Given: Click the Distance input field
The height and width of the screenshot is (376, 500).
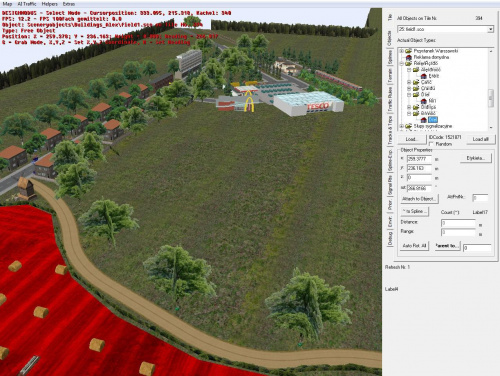Looking at the screenshot, I should pos(458,223).
